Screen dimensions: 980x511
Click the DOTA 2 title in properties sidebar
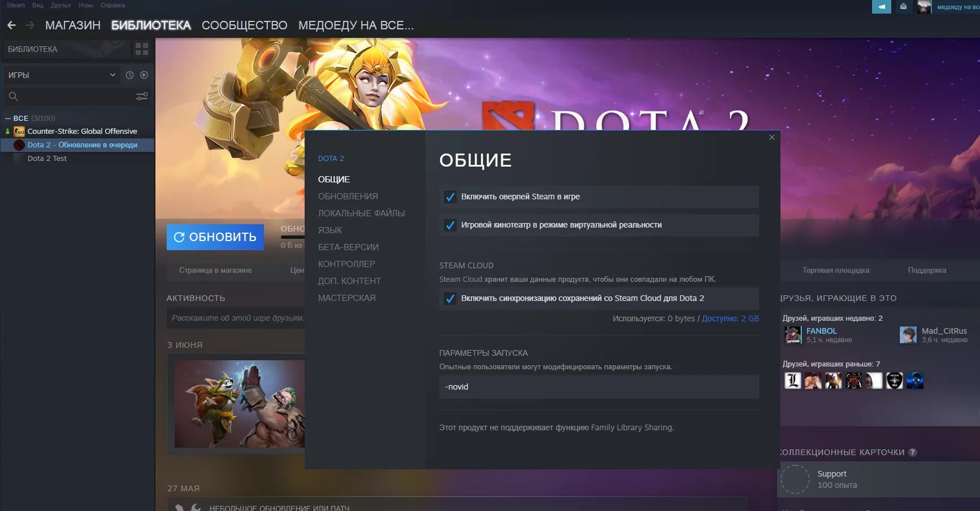[x=331, y=159]
